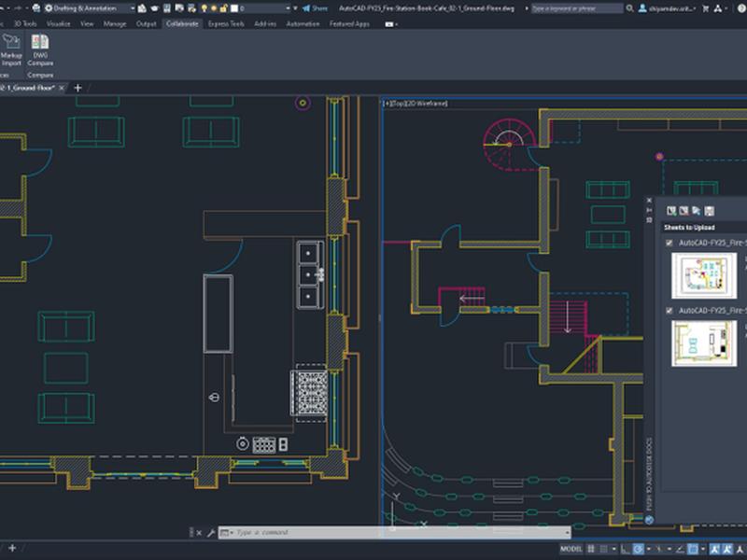The height and width of the screenshot is (560, 747).
Task: Uncheck the first sheet in Sheets to Upload
Action: 669,243
